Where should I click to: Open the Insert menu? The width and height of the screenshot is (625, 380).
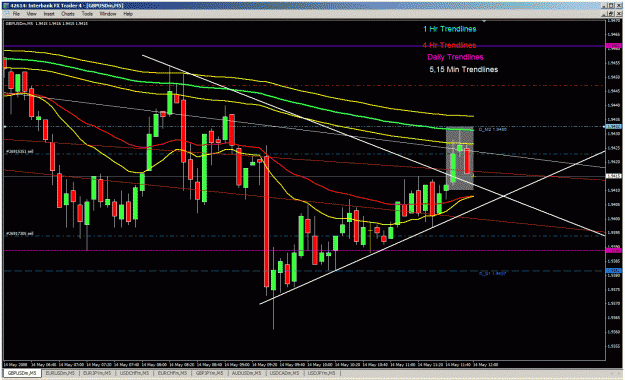tap(49, 14)
